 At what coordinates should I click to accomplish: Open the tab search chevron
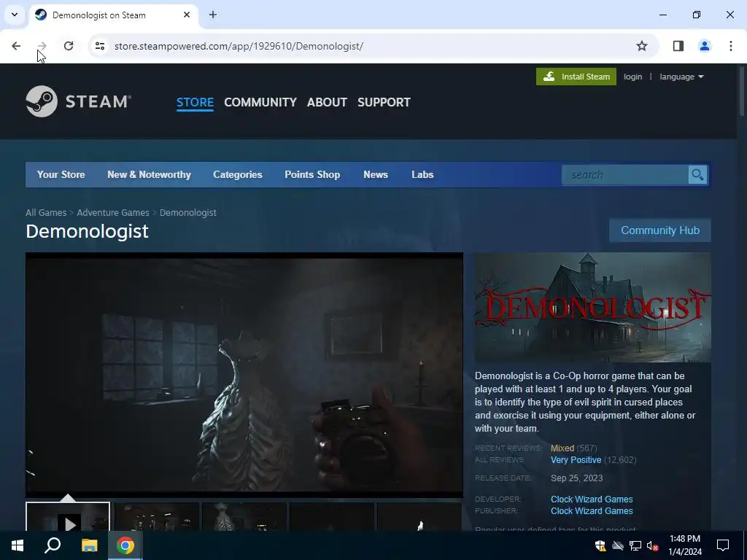pyautogui.click(x=15, y=15)
